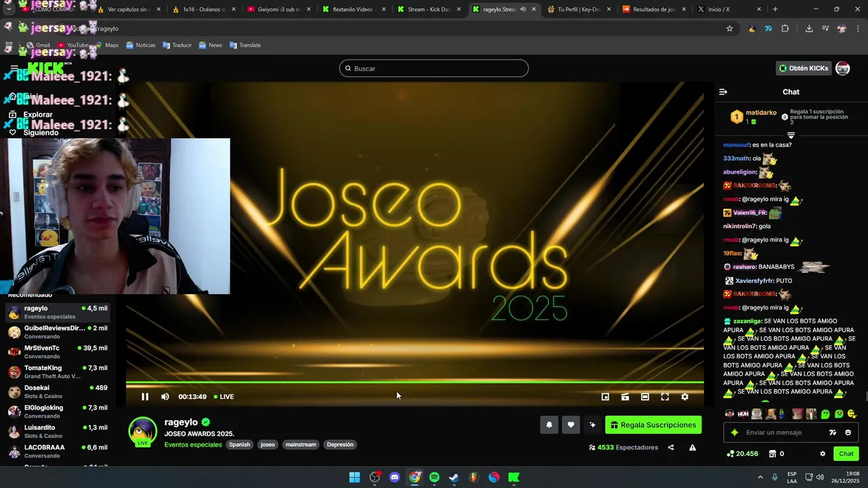Click the 20.456 channel points balance
This screenshot has height=488, width=868.
pos(742,453)
